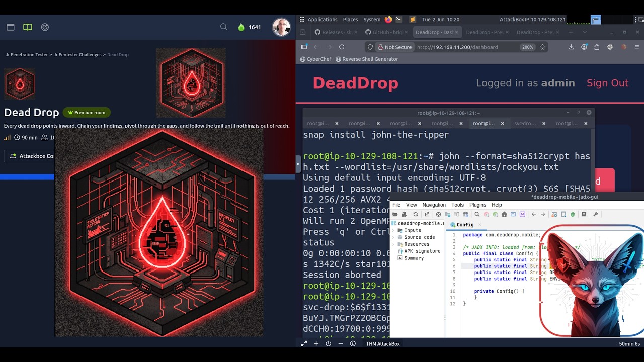The height and width of the screenshot is (362, 644).
Task: Close the Config tab in jadx
Action: 479,225
